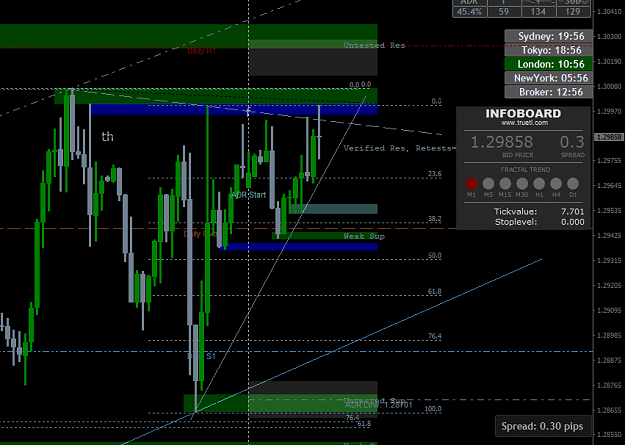Click the Spread: 0.30 pips box
This screenshot has height=445, width=625.
[x=542, y=426]
